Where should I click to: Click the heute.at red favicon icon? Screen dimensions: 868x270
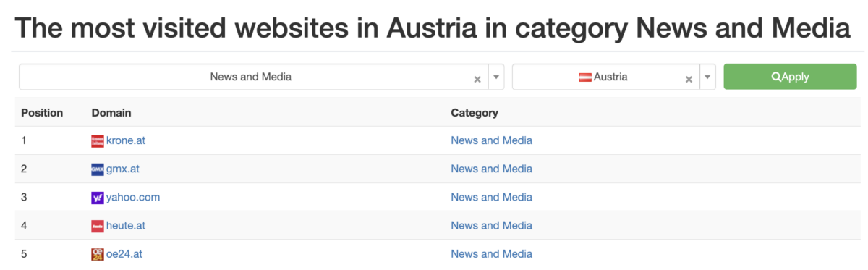[98, 226]
